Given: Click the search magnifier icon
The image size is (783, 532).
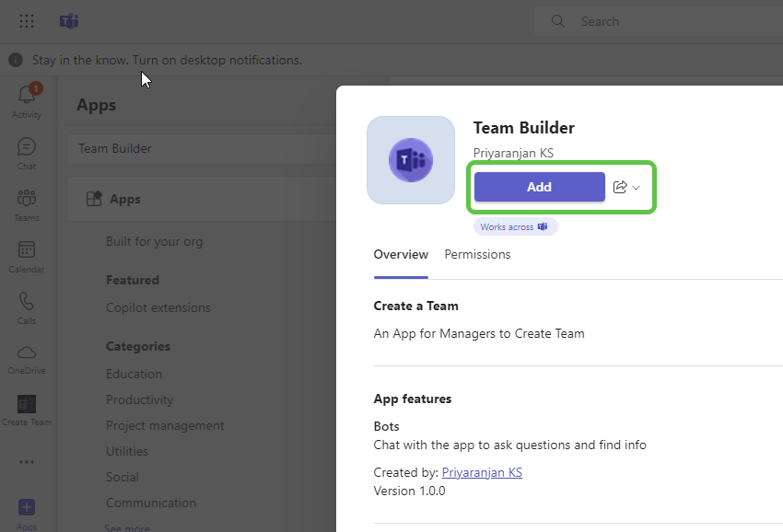Looking at the screenshot, I should point(557,20).
